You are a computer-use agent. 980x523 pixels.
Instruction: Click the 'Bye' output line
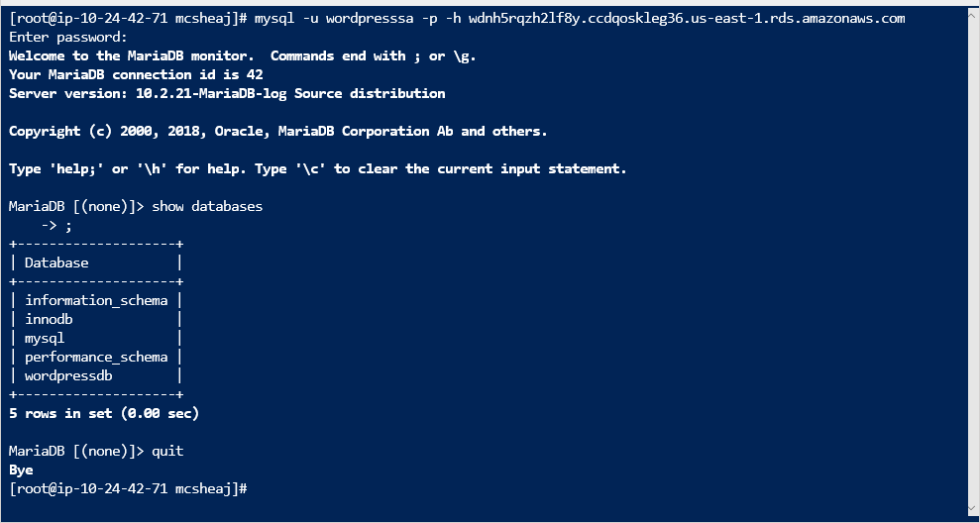coord(21,470)
